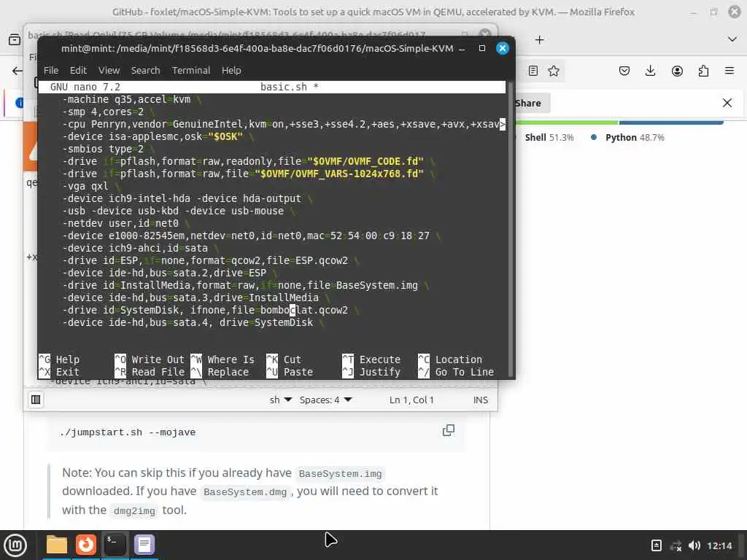Open the File menu in terminal

(x=51, y=71)
